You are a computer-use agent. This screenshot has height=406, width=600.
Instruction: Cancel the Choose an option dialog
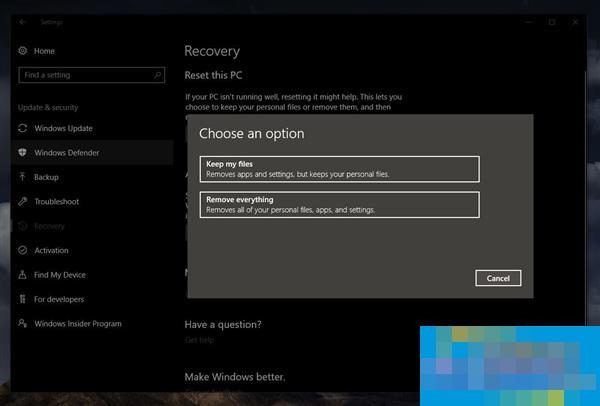498,278
